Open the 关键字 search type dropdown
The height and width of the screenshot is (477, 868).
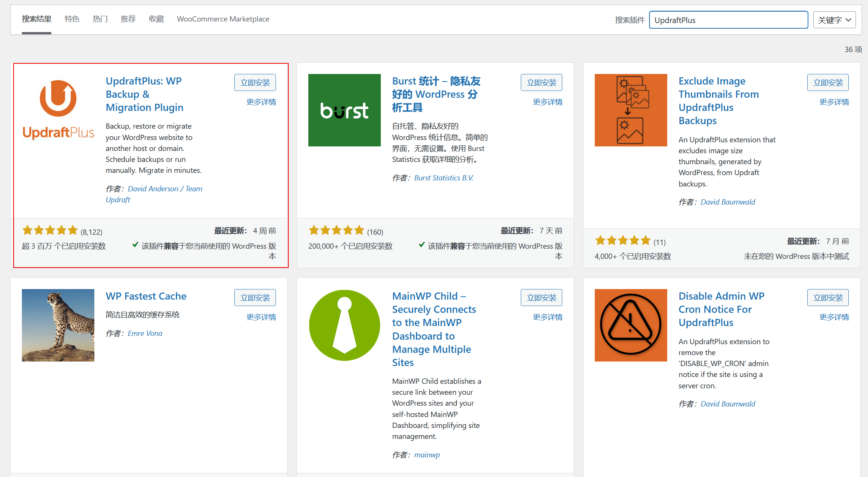pyautogui.click(x=834, y=20)
